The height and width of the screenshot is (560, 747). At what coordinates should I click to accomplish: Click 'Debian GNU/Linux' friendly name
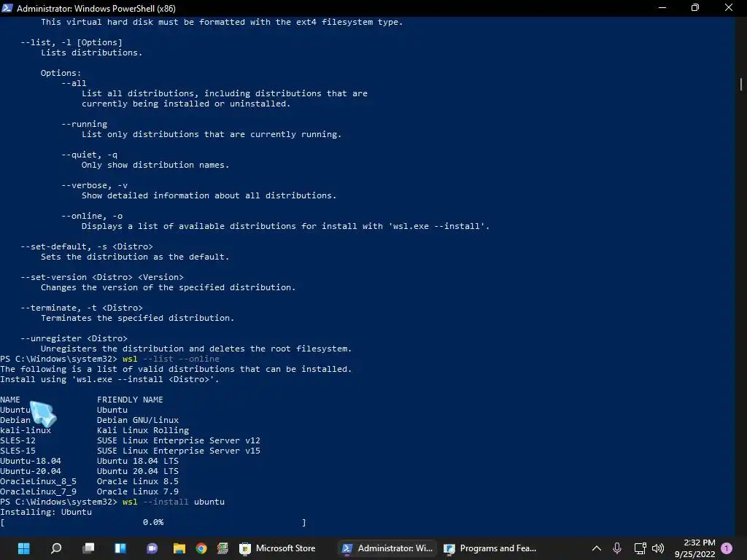(x=138, y=420)
